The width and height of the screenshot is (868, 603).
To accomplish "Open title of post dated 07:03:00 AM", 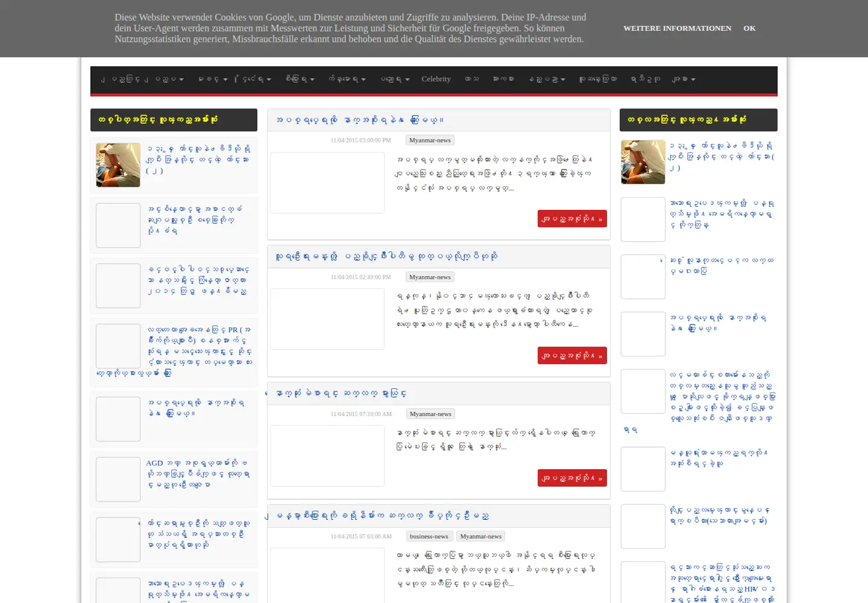I will 382,516.
